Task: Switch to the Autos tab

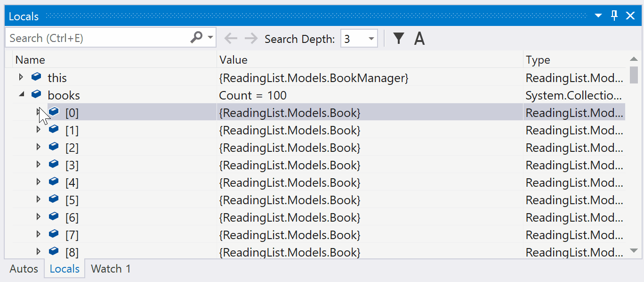Action: coord(24,268)
